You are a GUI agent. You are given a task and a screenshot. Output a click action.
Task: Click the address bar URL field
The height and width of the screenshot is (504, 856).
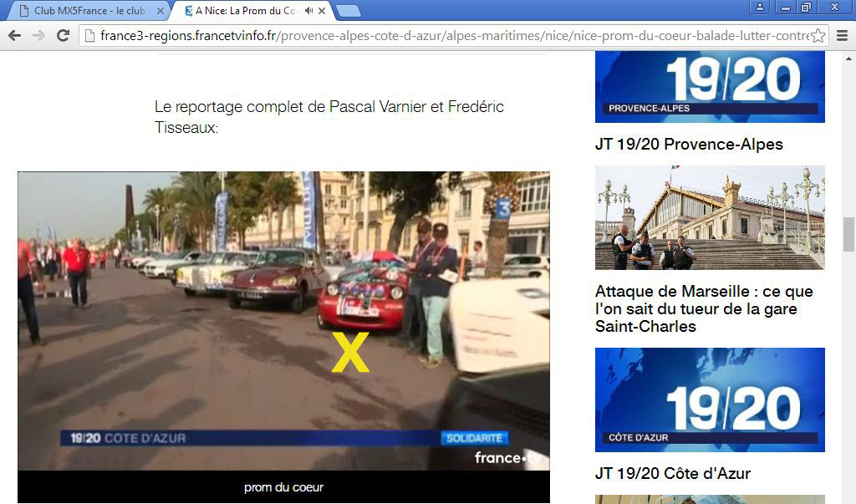coord(454,36)
